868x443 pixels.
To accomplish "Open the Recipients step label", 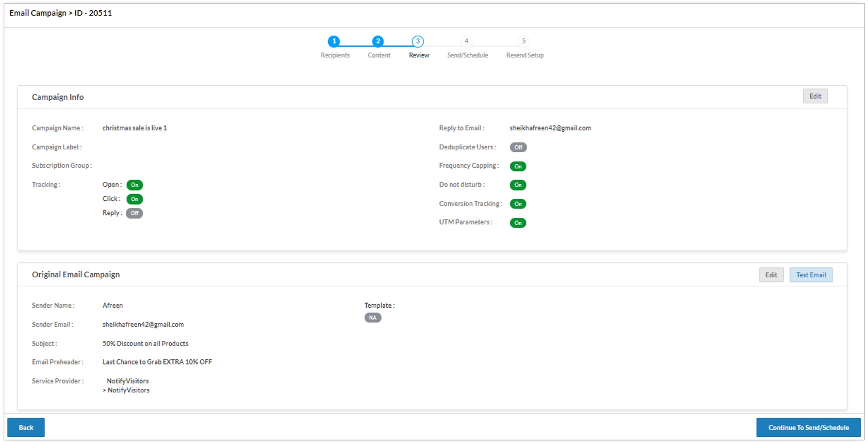I will click(335, 55).
